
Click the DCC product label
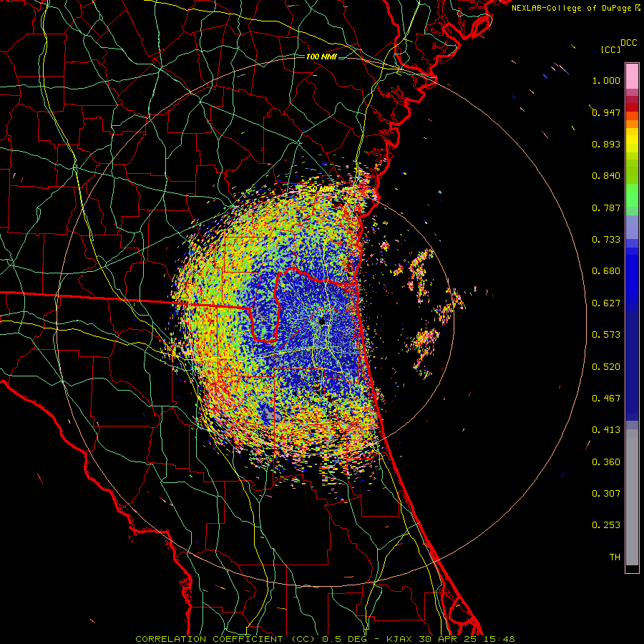tap(629, 43)
